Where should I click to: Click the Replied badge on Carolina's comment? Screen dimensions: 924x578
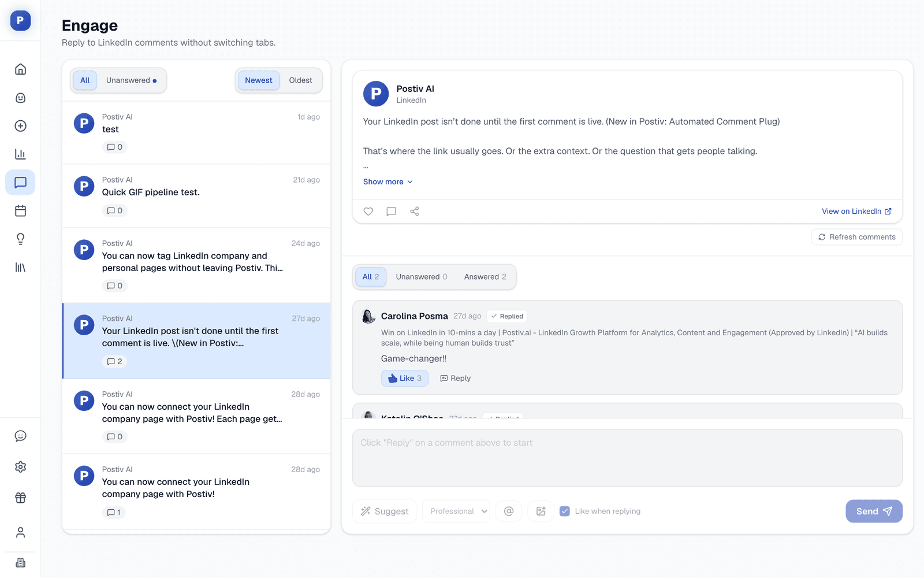click(x=507, y=316)
